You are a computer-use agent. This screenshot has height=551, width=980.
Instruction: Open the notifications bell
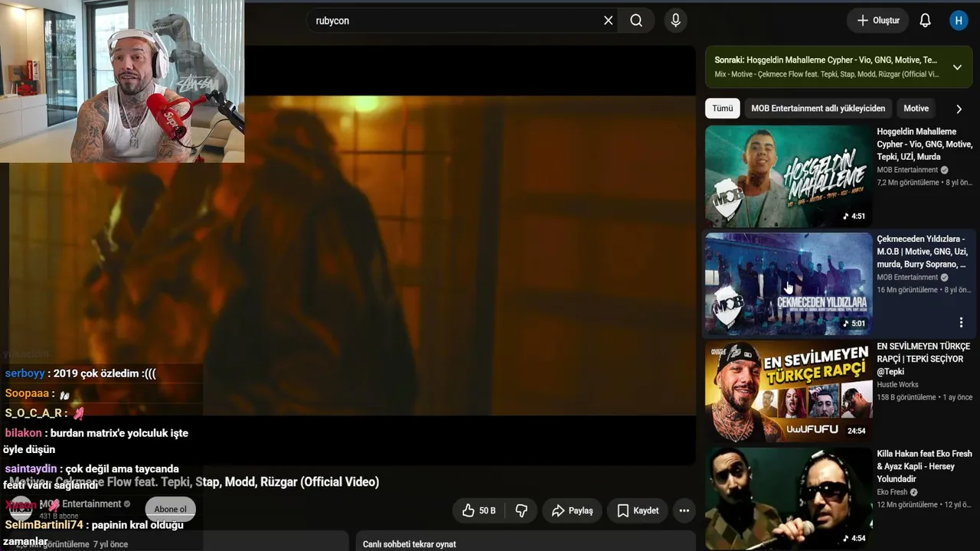pyautogui.click(x=925, y=21)
